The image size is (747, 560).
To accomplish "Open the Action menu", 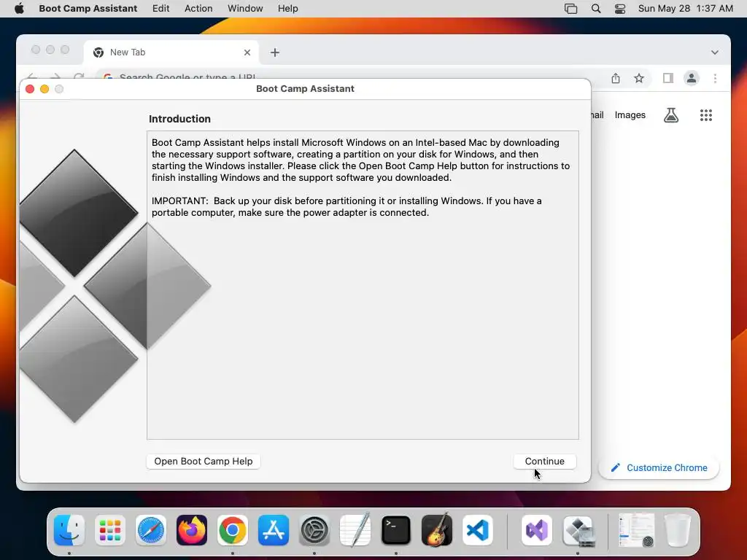I will pos(198,8).
